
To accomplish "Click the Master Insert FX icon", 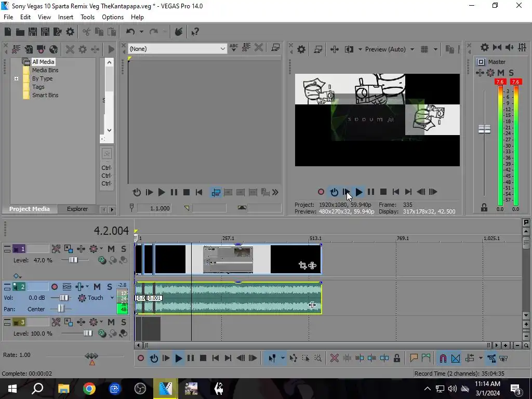I will [x=480, y=73].
